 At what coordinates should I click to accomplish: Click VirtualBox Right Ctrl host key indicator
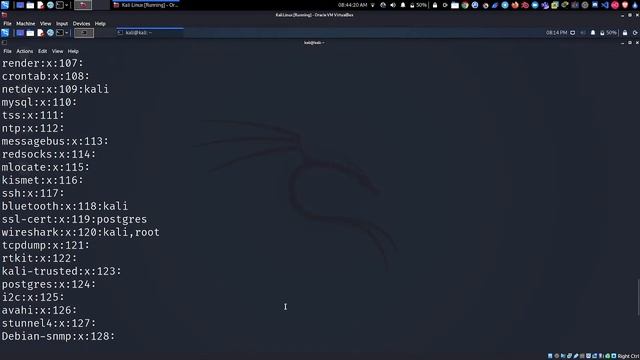tap(628, 356)
